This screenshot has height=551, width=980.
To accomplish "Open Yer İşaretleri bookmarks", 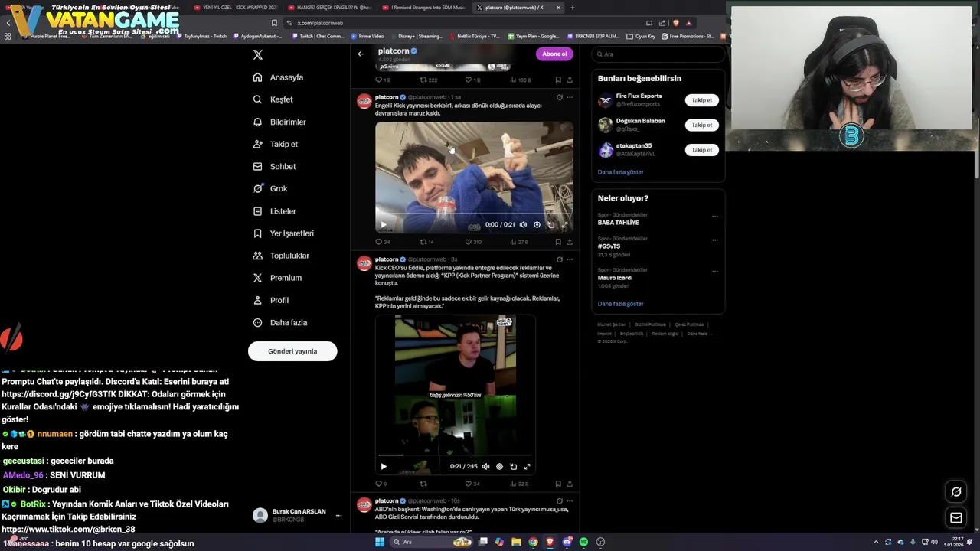I will (x=283, y=233).
